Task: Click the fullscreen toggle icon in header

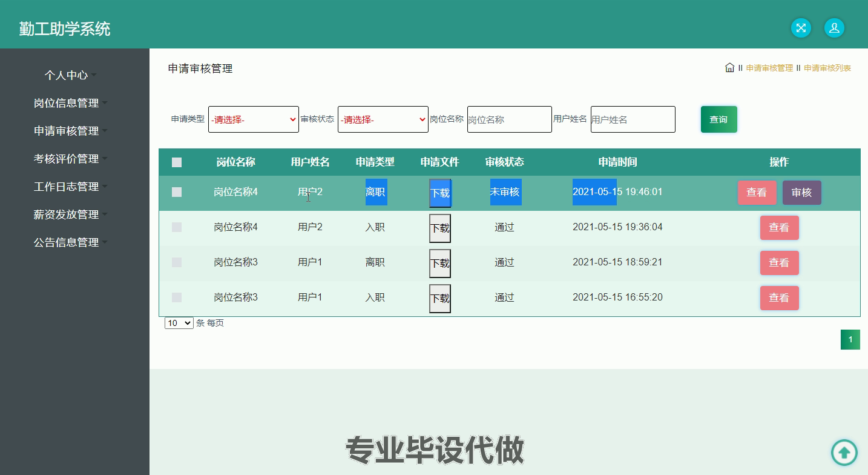Action: [801, 28]
